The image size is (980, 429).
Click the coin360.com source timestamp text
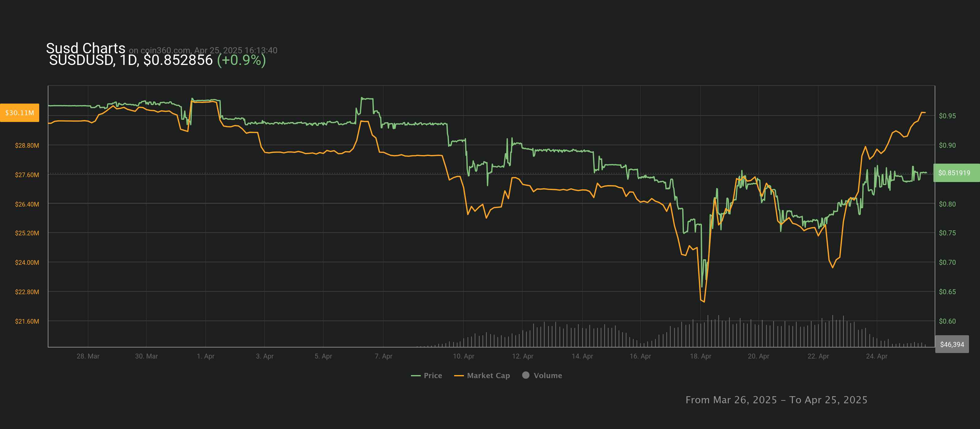203,50
